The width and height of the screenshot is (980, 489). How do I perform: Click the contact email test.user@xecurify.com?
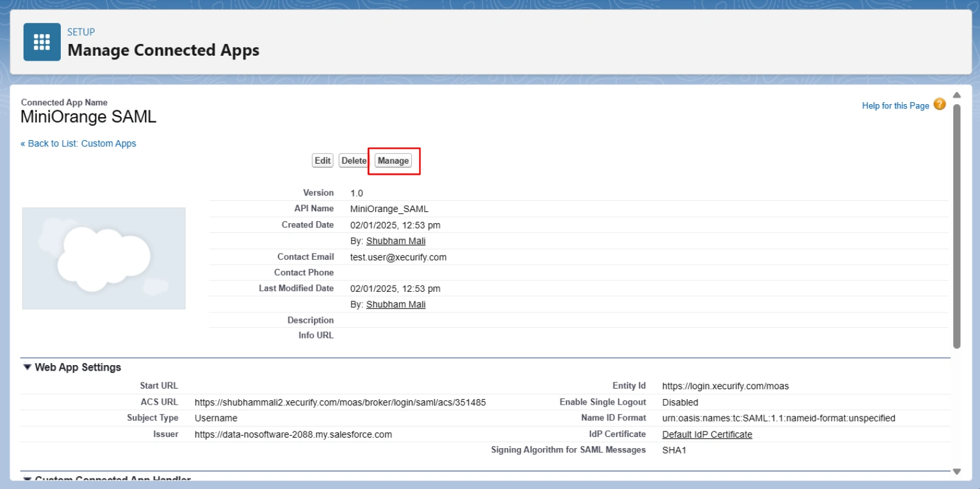398,257
